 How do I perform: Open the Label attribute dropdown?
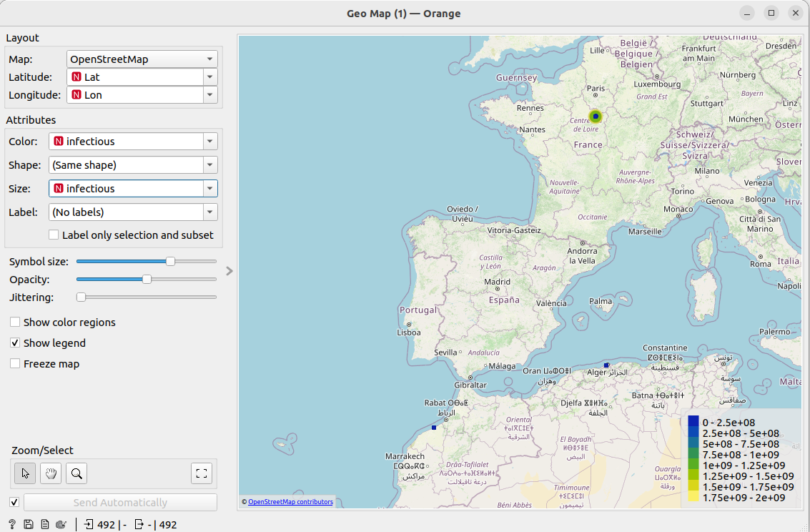pos(133,212)
